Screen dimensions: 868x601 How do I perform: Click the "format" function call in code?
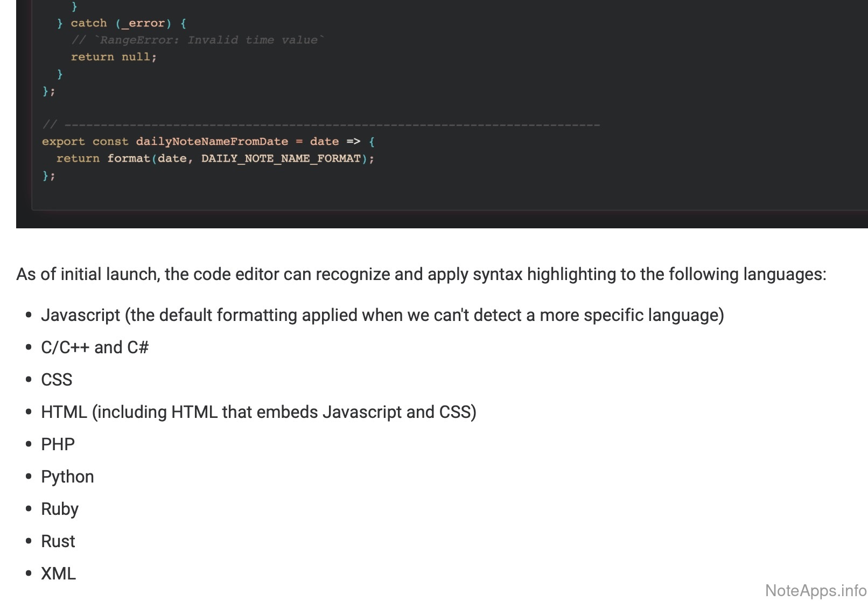(129, 158)
